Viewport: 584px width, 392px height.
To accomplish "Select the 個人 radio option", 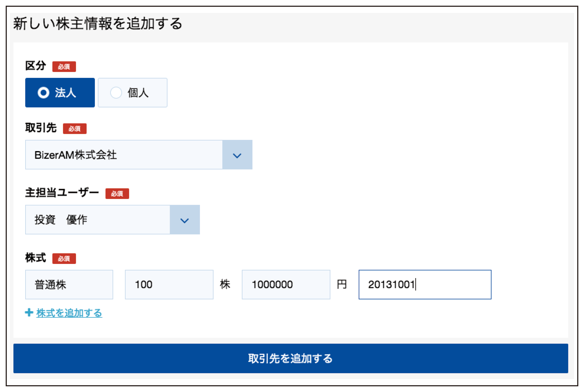I will 133,93.
